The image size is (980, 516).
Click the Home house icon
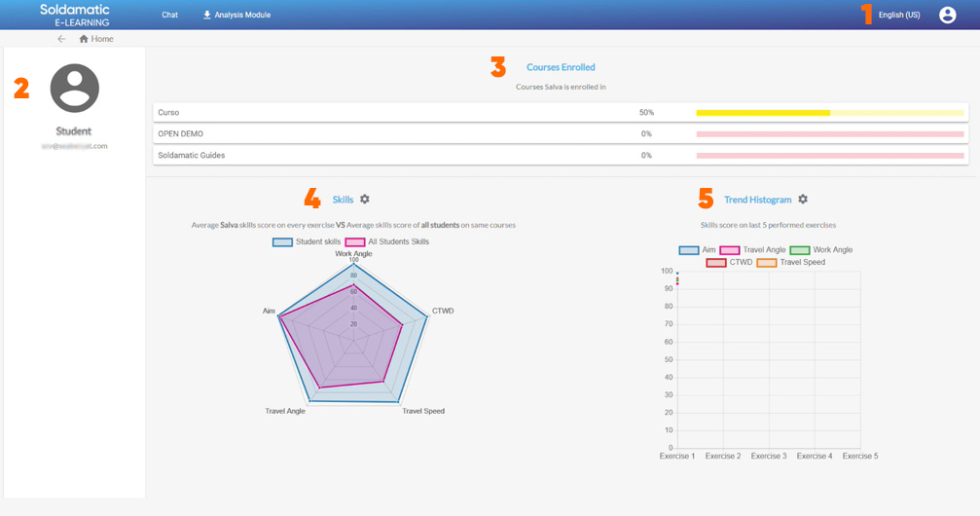[84, 39]
